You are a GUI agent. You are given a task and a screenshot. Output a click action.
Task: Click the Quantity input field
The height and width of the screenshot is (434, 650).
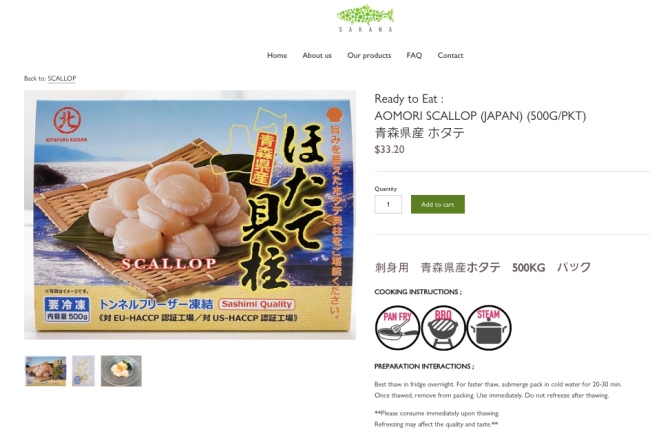(388, 204)
